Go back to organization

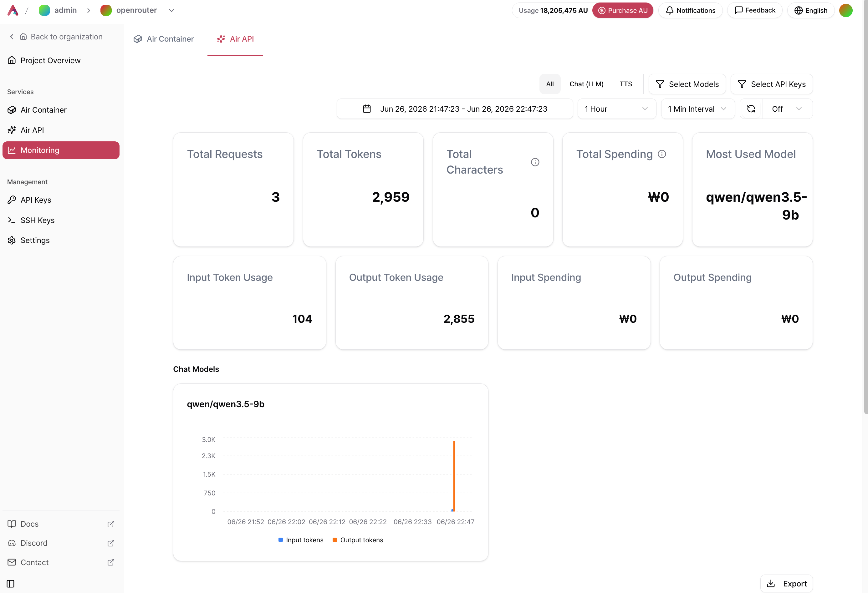coord(56,37)
